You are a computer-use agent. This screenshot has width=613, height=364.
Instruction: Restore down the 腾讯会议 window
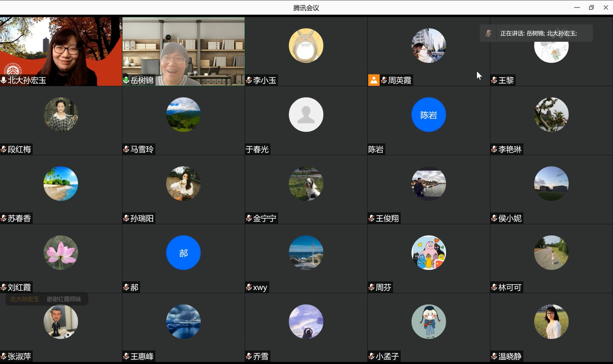click(591, 8)
